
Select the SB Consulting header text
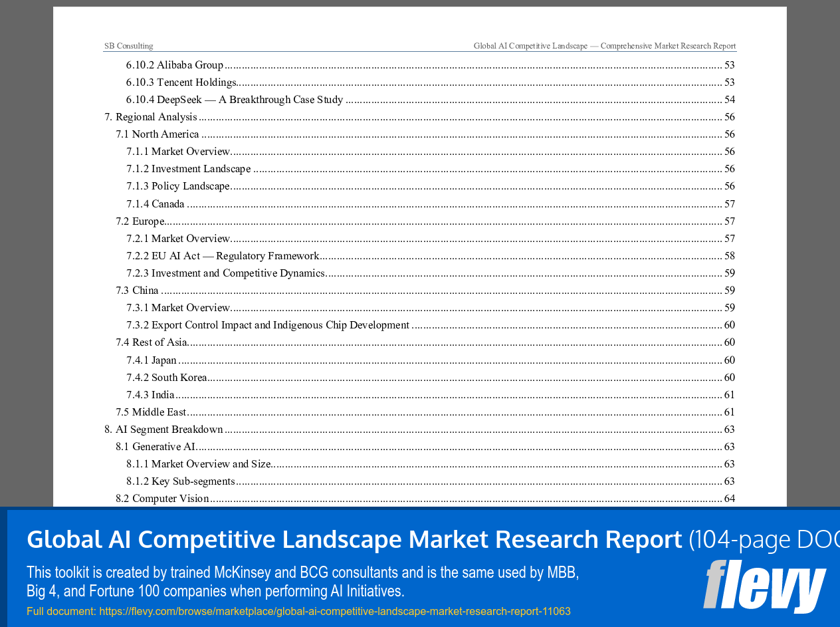click(128, 45)
